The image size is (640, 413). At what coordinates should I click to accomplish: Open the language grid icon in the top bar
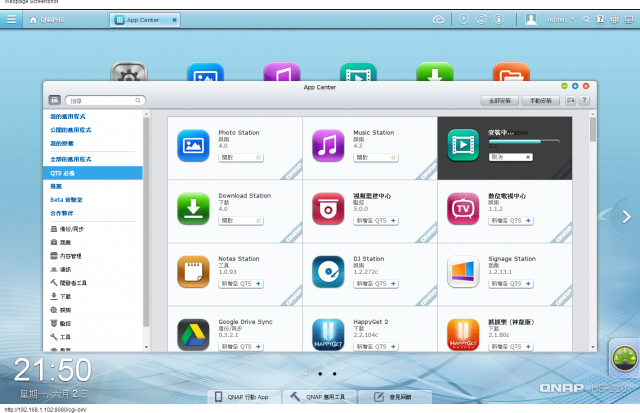pos(614,19)
